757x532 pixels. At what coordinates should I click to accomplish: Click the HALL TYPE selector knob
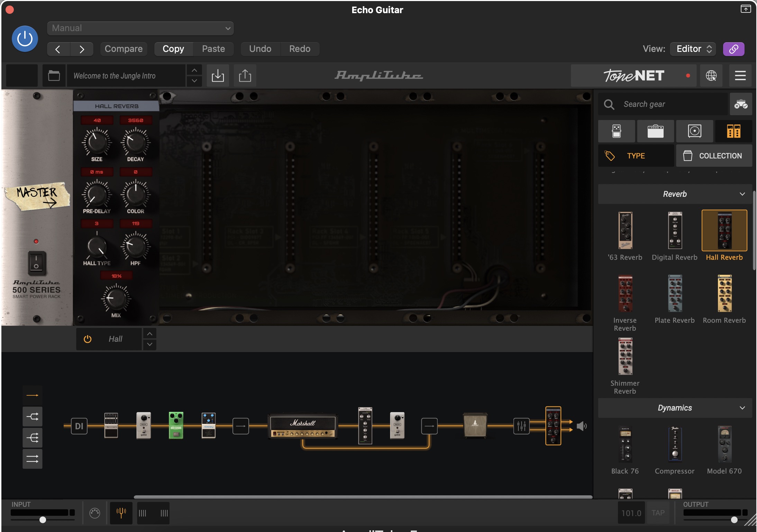coord(97,246)
